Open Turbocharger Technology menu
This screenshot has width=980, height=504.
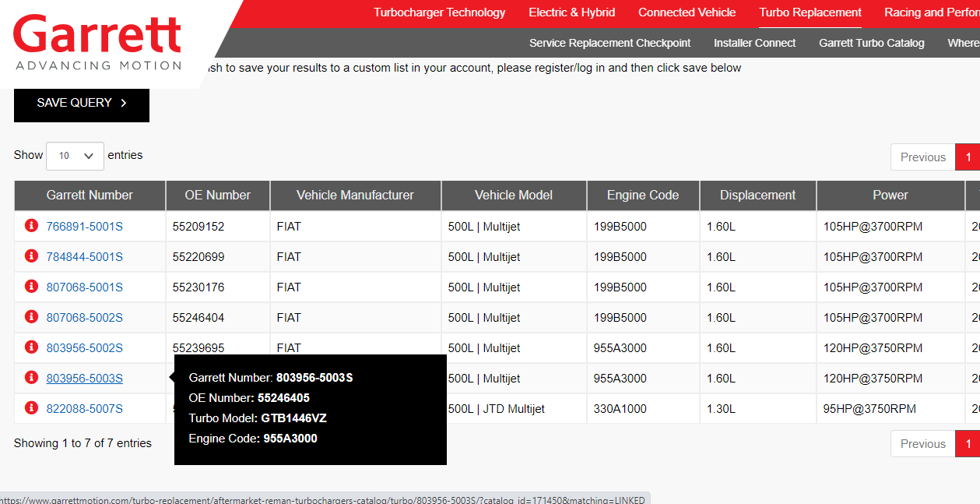pos(439,12)
